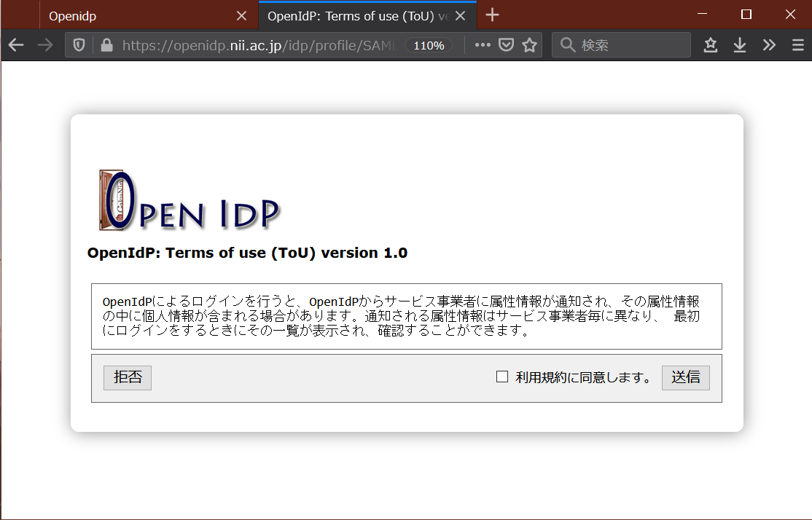Screen dimensions: 812x520
Task: Expand more tools overflow chevron
Action: point(769,46)
